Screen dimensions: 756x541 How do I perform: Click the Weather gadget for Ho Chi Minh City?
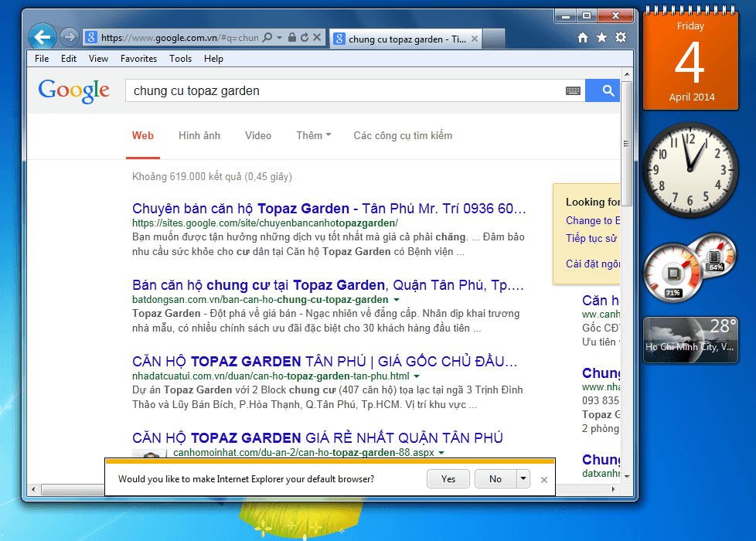pos(690,340)
